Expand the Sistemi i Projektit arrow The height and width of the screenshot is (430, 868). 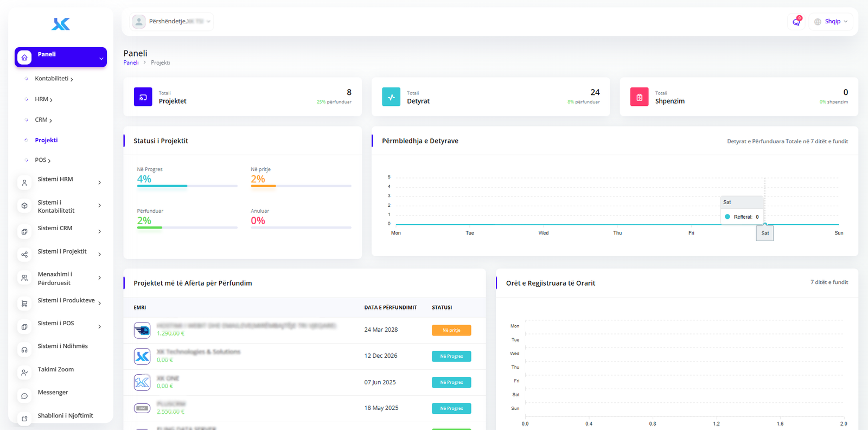pyautogui.click(x=99, y=254)
